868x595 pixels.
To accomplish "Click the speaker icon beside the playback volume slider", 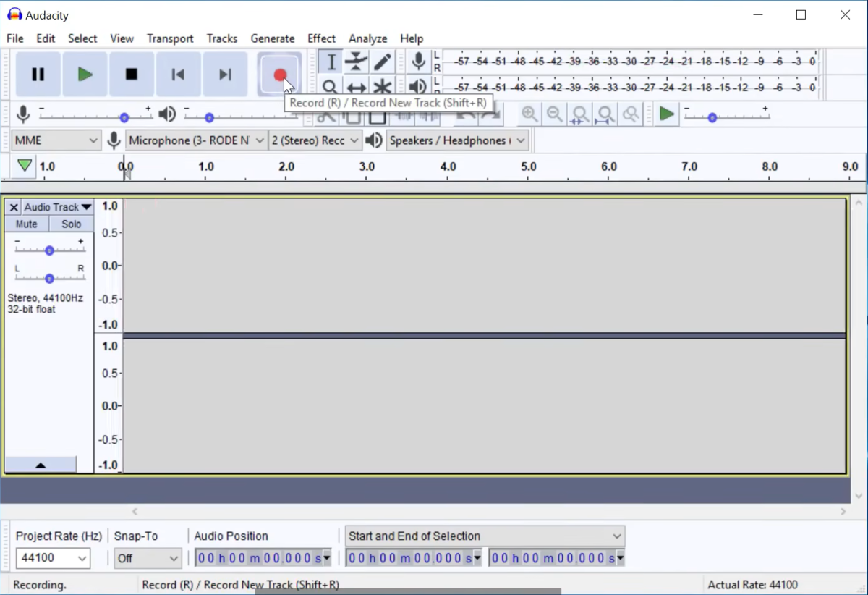I will (x=167, y=114).
